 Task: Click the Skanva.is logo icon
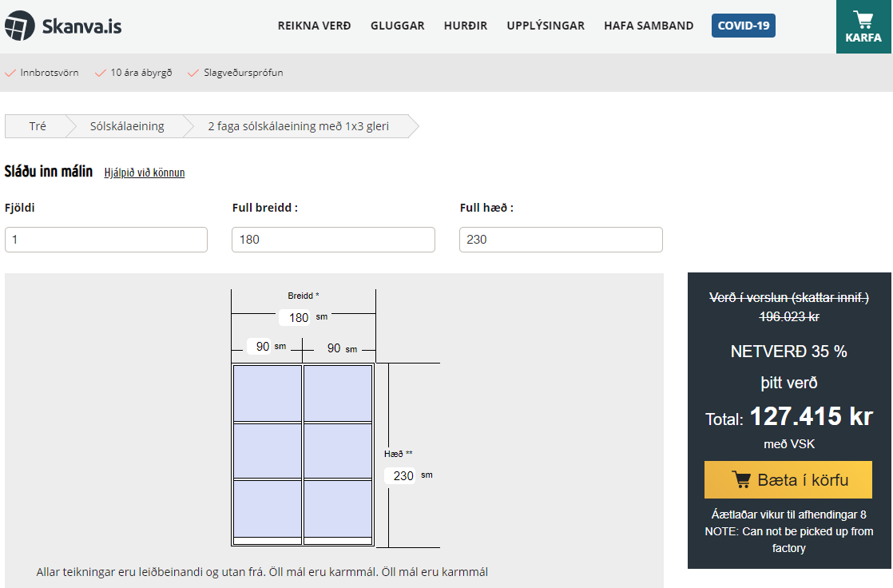click(x=20, y=26)
